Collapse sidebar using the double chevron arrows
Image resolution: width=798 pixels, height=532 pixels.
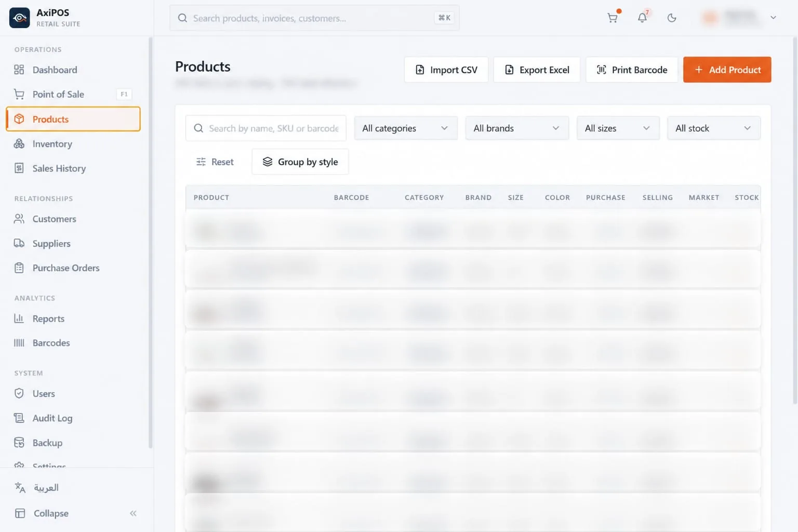(133, 513)
